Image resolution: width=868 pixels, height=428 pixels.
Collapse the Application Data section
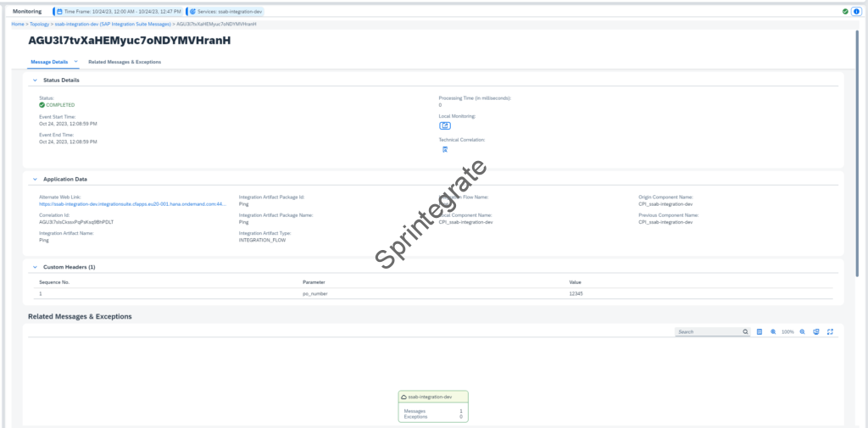[35, 180]
